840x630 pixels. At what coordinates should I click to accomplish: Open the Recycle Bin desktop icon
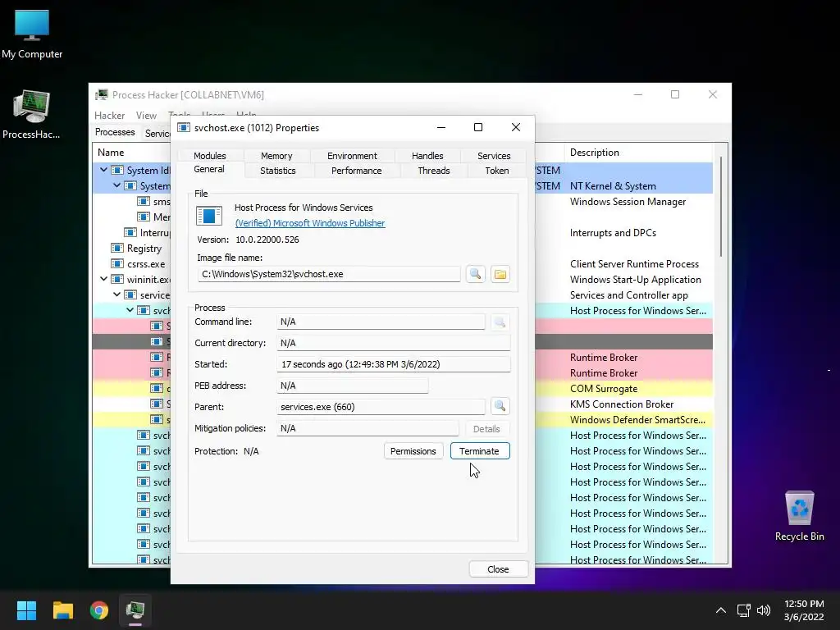tap(799, 516)
